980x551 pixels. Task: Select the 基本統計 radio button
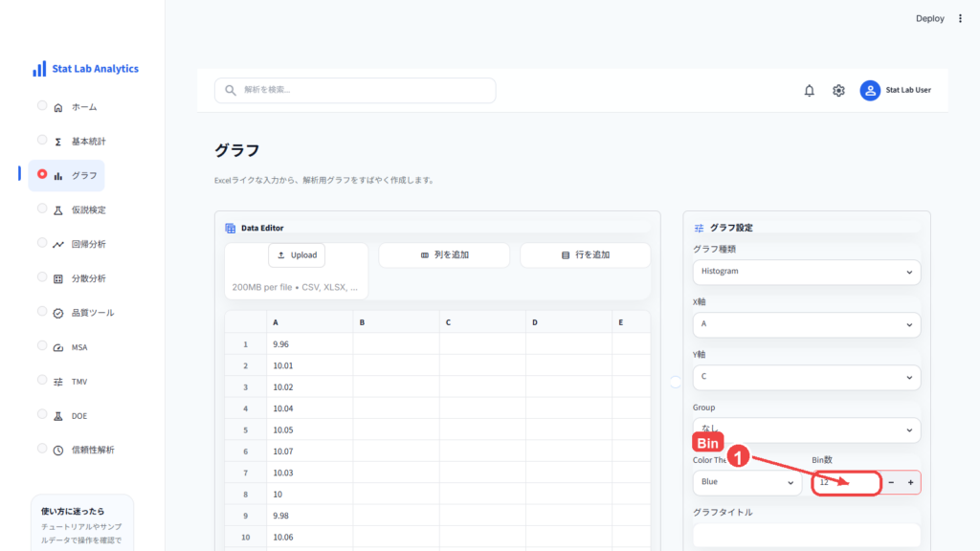[x=42, y=140]
